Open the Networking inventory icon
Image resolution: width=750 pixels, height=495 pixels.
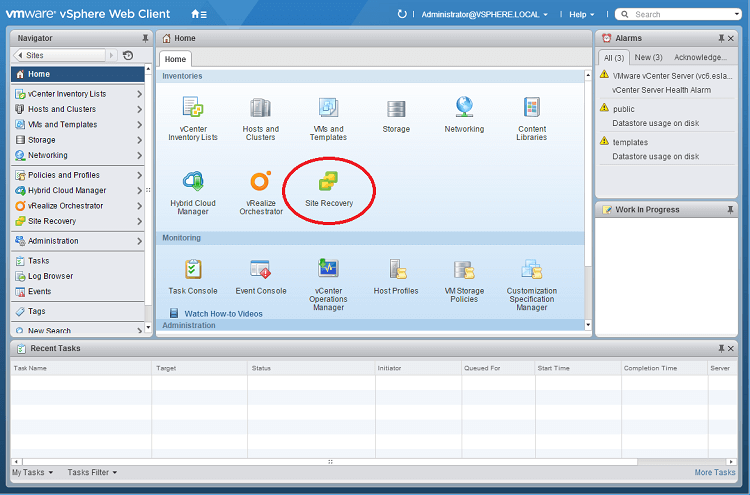pyautogui.click(x=464, y=108)
